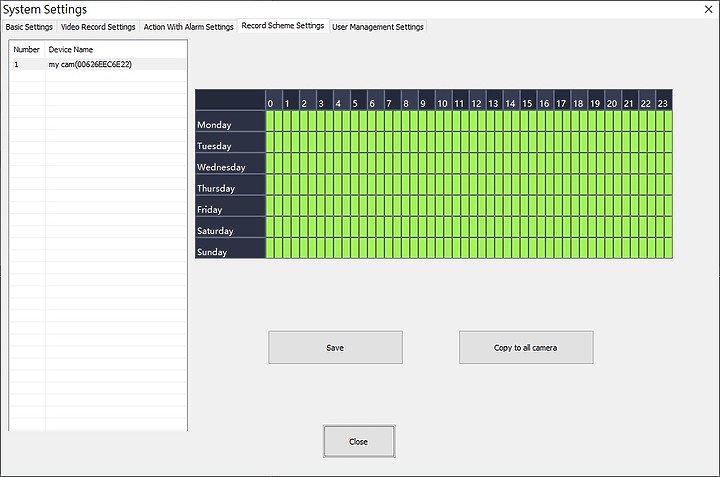This screenshot has height=477, width=720.
Task: Click the hour 23 column header
Action: click(662, 103)
